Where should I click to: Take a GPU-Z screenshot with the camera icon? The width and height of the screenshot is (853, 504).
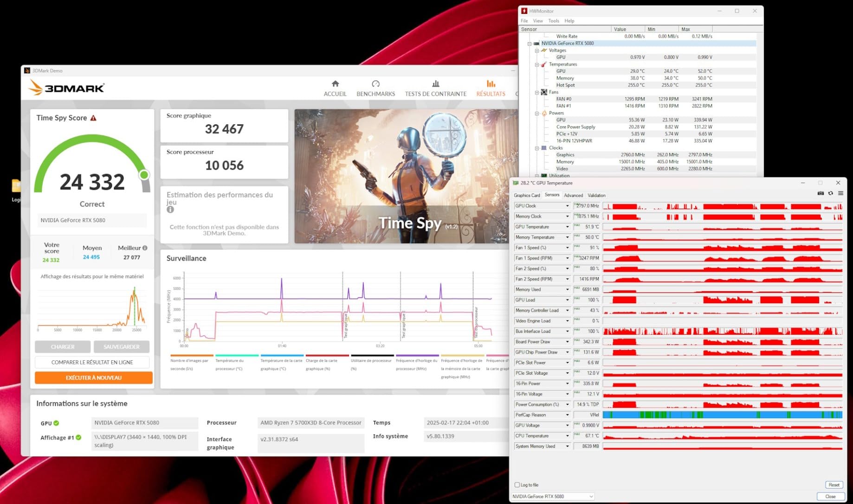tap(820, 193)
